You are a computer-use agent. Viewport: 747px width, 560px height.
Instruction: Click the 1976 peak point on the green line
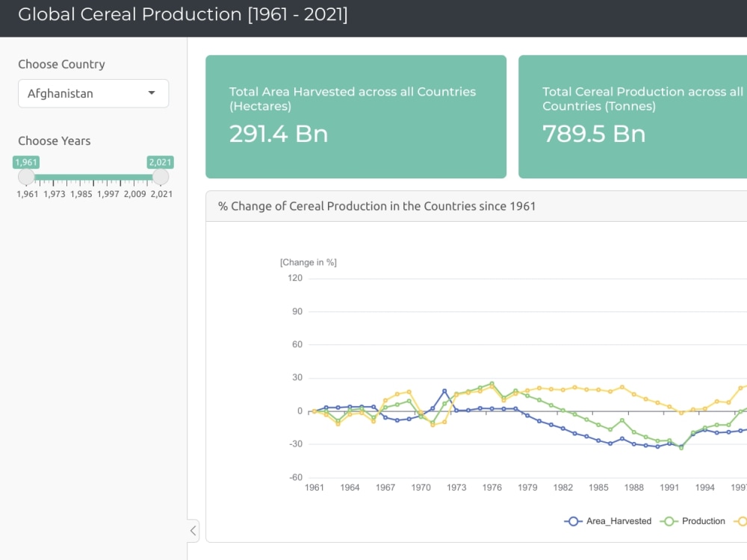pyautogui.click(x=492, y=384)
